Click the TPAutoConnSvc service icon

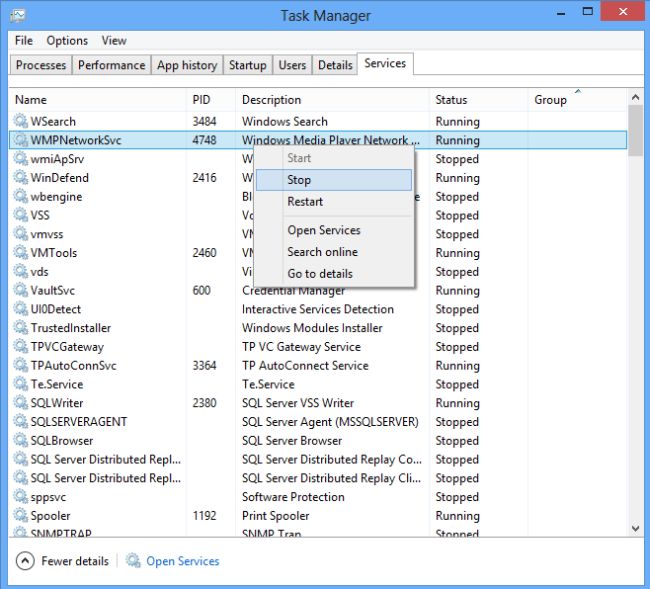20,365
